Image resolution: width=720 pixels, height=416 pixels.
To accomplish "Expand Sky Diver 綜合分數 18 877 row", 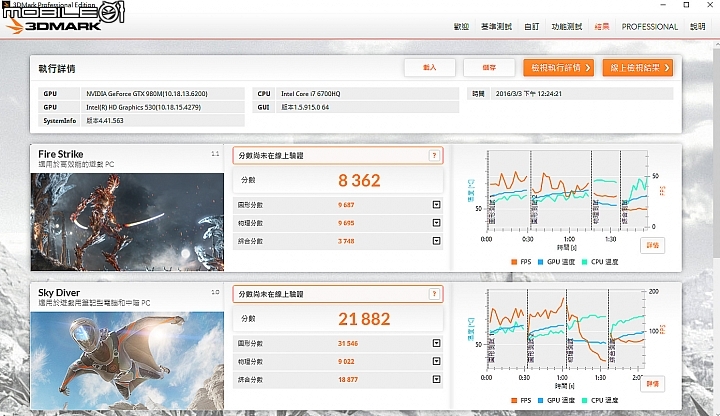I will 436,379.
